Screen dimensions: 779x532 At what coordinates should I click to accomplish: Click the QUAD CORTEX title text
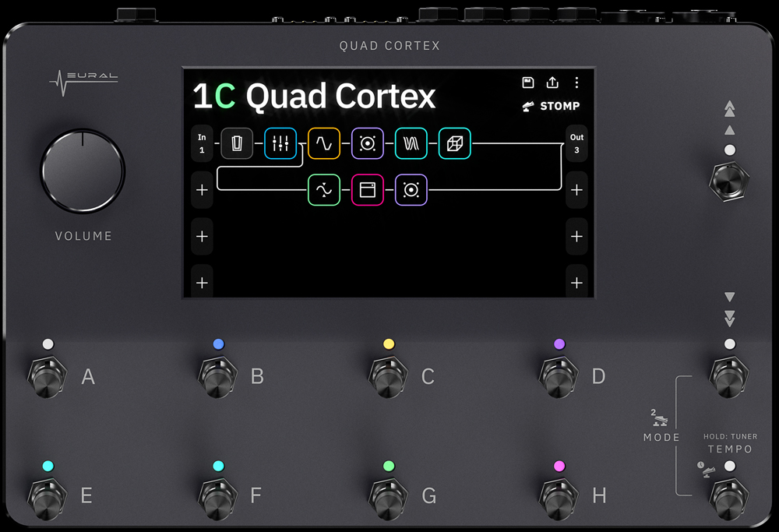pyautogui.click(x=389, y=46)
